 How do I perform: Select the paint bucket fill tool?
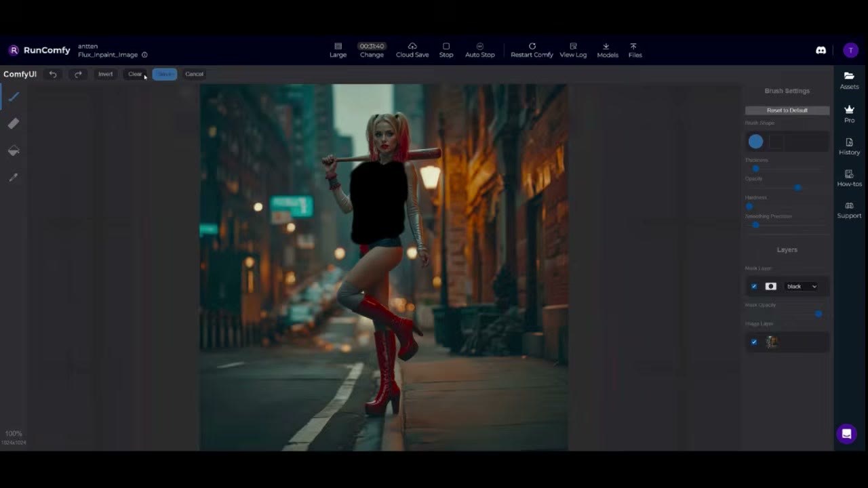point(14,150)
